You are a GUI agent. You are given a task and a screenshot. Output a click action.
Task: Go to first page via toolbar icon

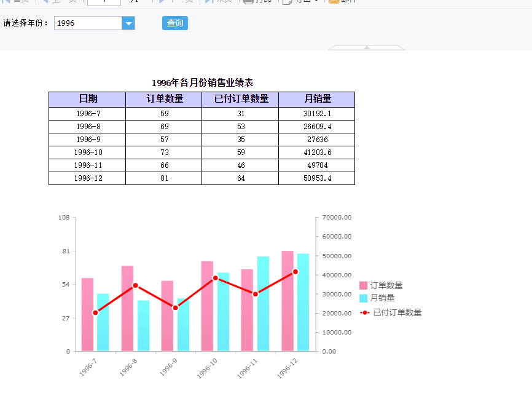6,1
